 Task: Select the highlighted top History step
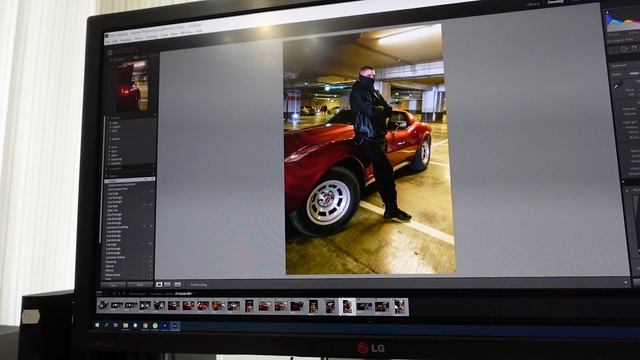(129, 180)
